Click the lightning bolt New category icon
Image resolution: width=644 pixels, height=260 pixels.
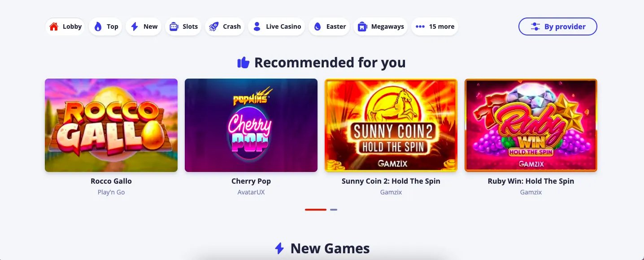point(135,26)
